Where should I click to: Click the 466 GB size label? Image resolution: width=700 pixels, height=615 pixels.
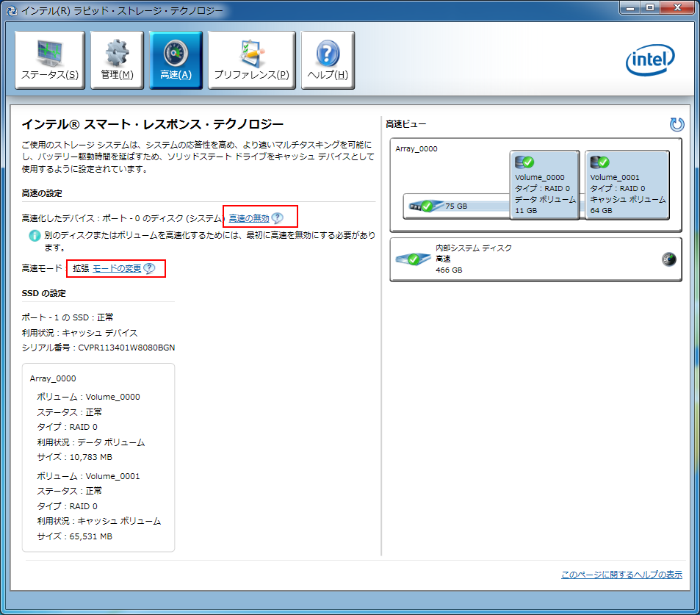[x=449, y=270]
